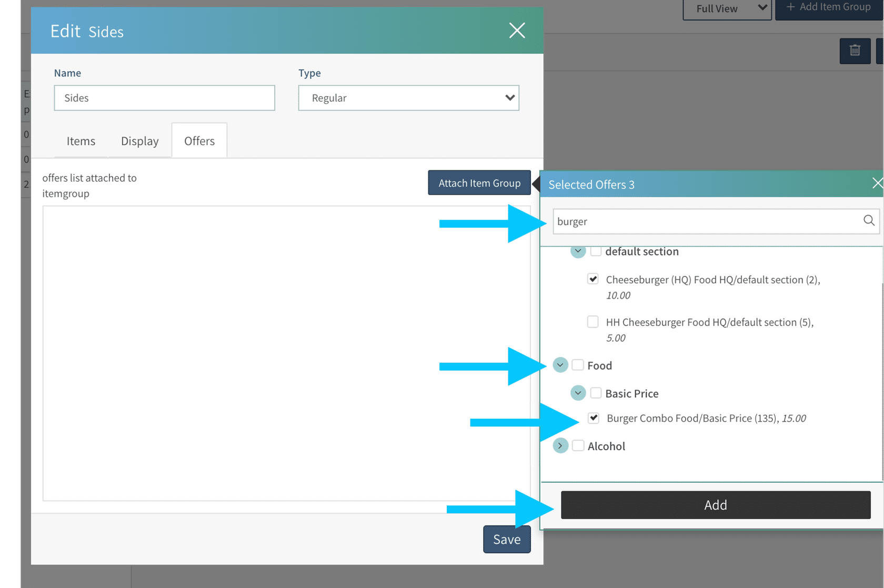Close the Edit Sides dialog
884x588 pixels.
coord(517,31)
